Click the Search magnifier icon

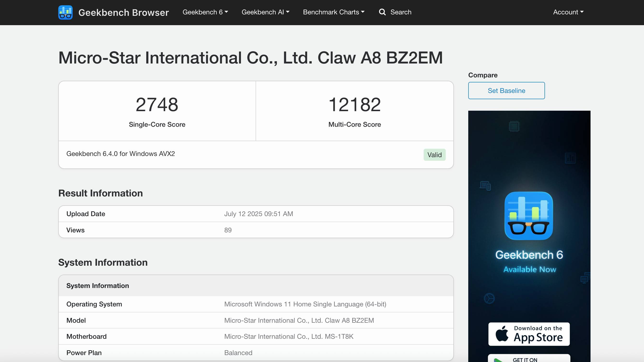pyautogui.click(x=382, y=12)
